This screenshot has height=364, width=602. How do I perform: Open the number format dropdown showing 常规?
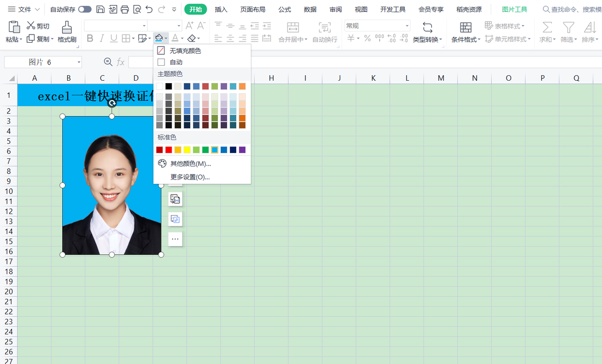407,26
